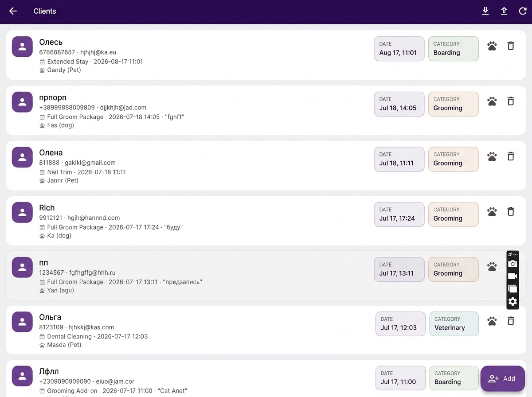
Task: Open paw icon for Олена
Action: 492,156
